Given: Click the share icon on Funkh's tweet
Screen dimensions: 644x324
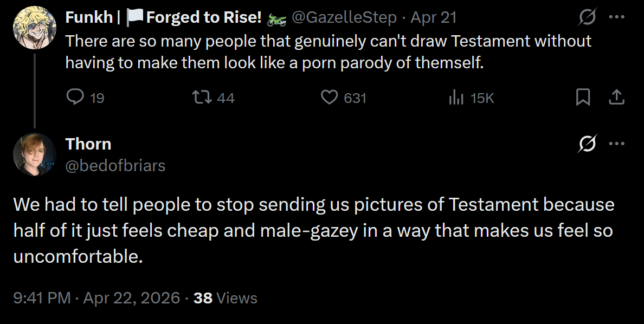Looking at the screenshot, I should 617,97.
